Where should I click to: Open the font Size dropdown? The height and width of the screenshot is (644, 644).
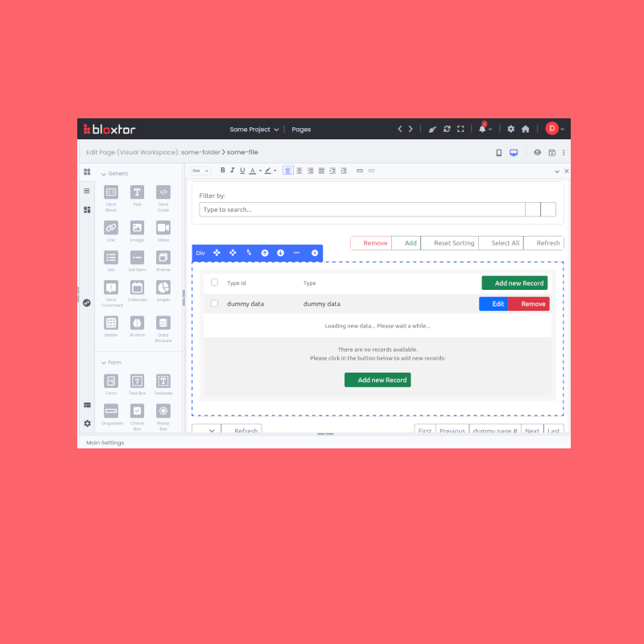point(200,171)
